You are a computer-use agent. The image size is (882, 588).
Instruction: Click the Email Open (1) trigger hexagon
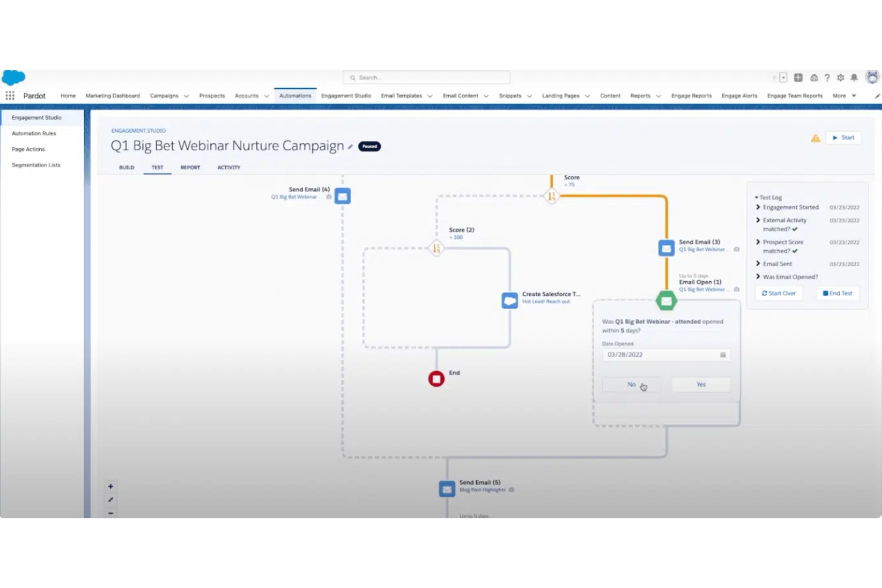[x=666, y=301]
